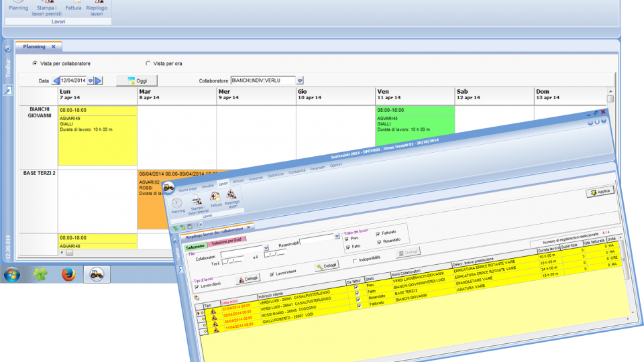Open quick access toolbar customize arrow
The image size is (644, 362).
201,225
